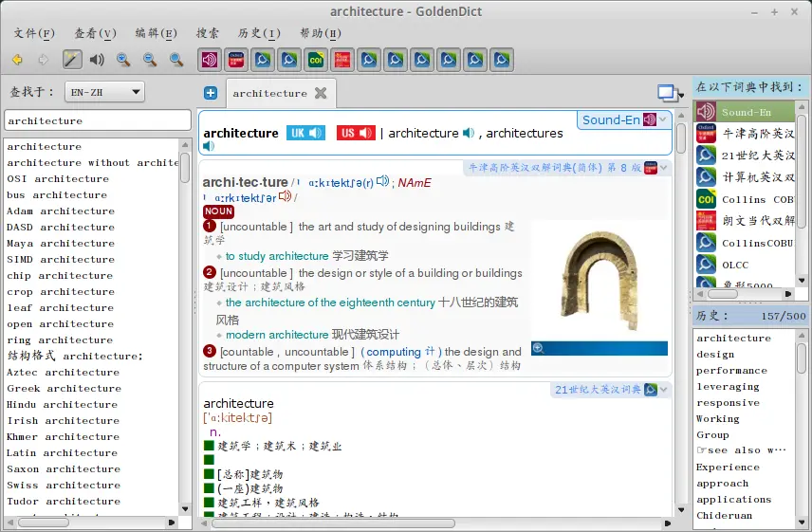Viewport: 812px width, 532px height.
Task: Go back with the yellow arrow
Action: 18,60
